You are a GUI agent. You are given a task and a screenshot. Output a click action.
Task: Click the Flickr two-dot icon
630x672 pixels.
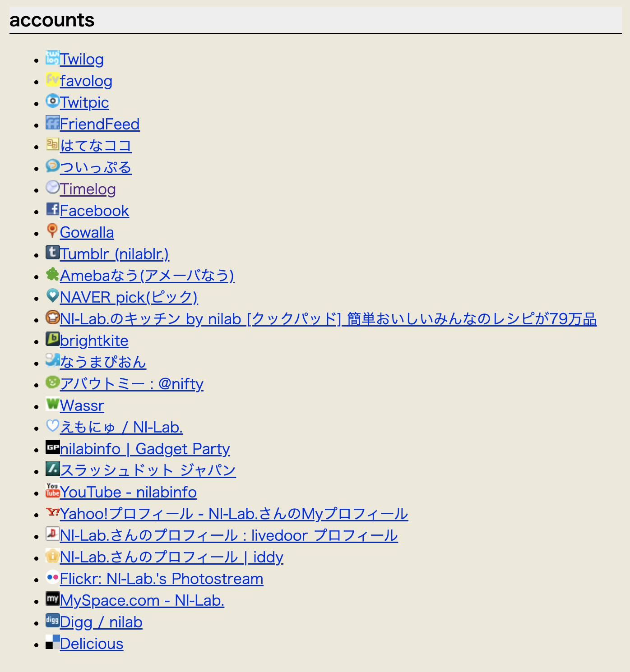(52, 577)
